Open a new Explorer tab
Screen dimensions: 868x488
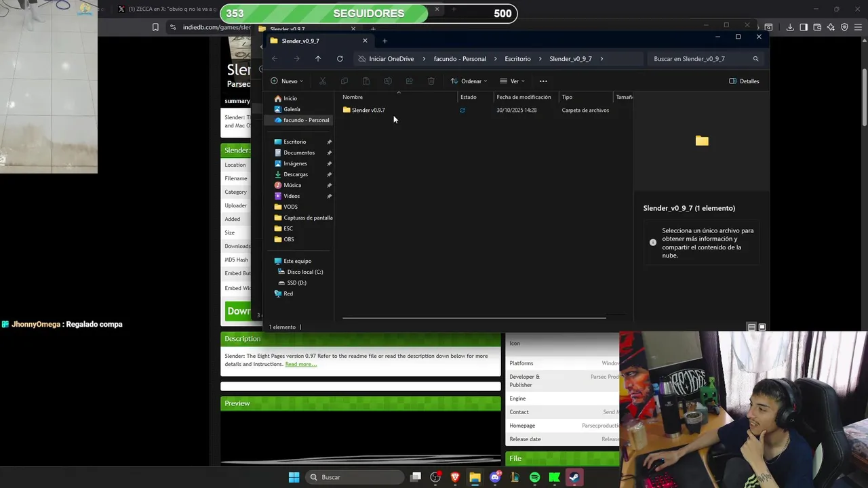pos(384,41)
